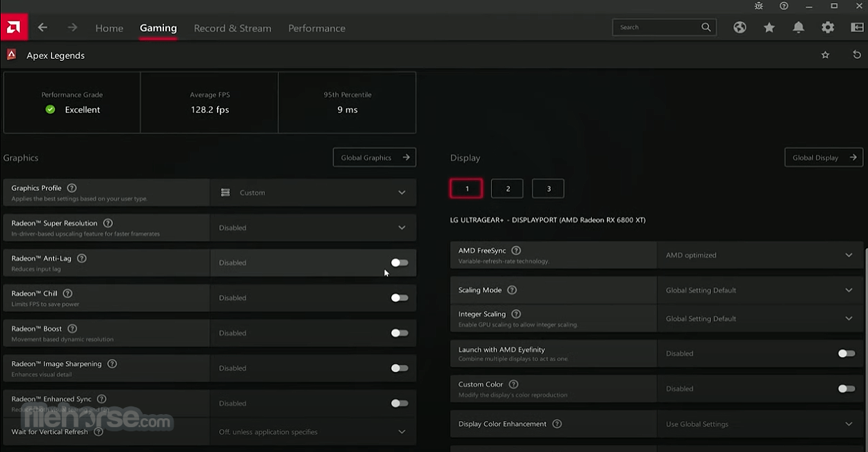Show help for Radeon Super Resolution

(x=107, y=223)
